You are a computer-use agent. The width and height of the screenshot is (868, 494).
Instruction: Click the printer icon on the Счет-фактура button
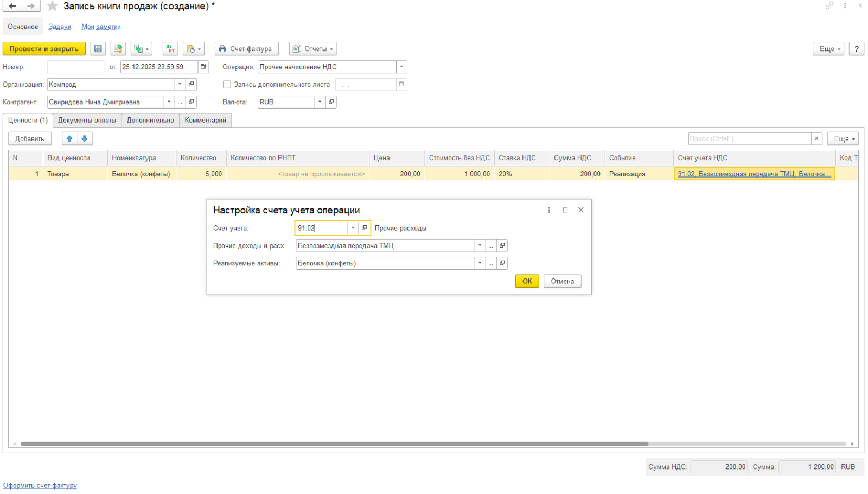click(x=222, y=49)
